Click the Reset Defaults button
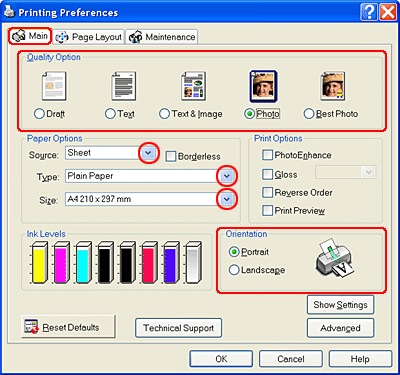The image size is (400, 375). click(x=68, y=327)
